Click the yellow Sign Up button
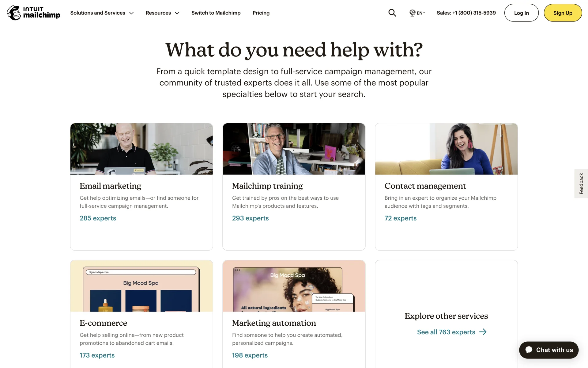 click(563, 13)
